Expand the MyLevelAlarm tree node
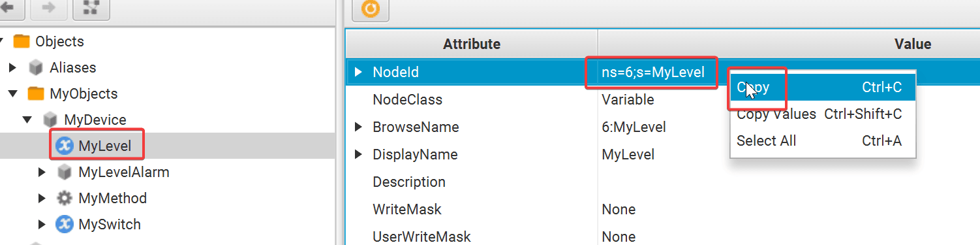 [x=42, y=172]
